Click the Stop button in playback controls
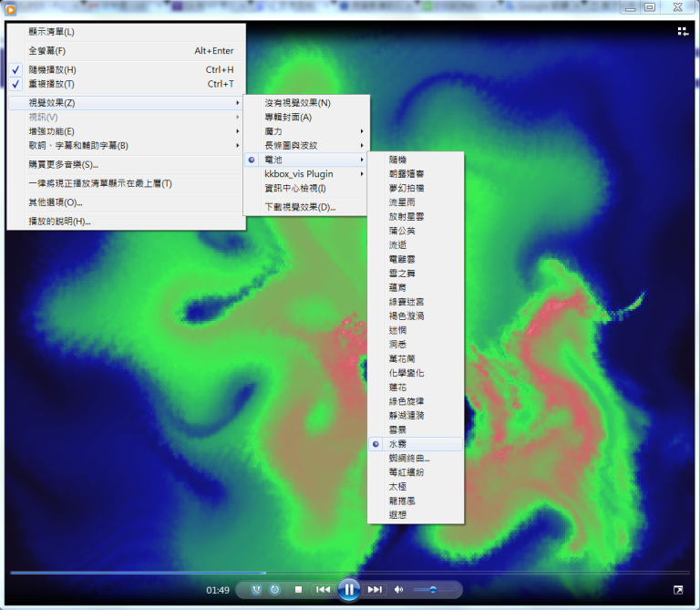Screen dimensions: 700x610 pos(298,590)
